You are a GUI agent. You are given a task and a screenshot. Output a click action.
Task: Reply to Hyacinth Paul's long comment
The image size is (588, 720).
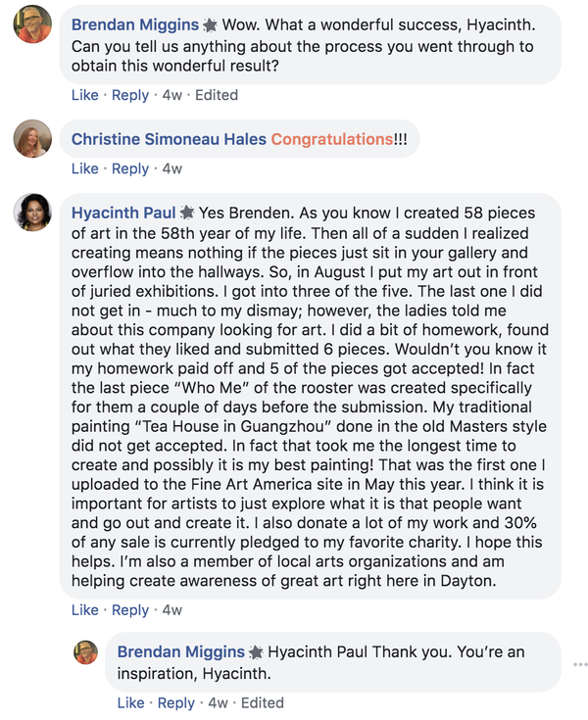tap(130, 609)
